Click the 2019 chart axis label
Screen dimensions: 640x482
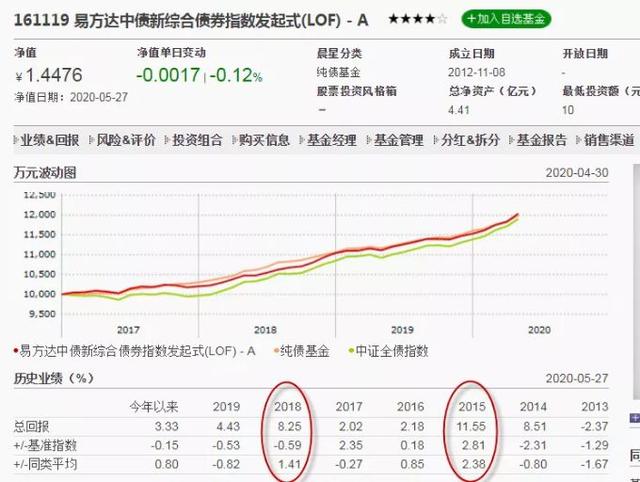point(402,330)
